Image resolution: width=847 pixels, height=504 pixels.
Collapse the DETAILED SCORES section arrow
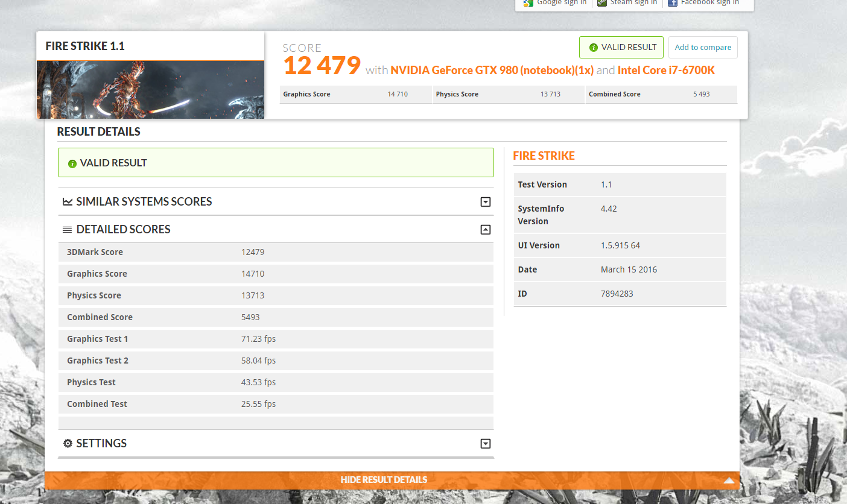click(x=486, y=230)
